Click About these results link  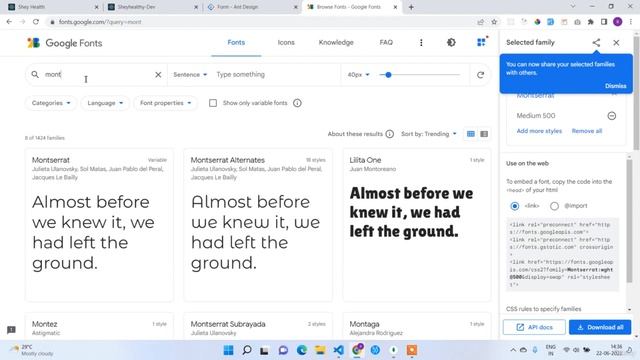[355, 134]
